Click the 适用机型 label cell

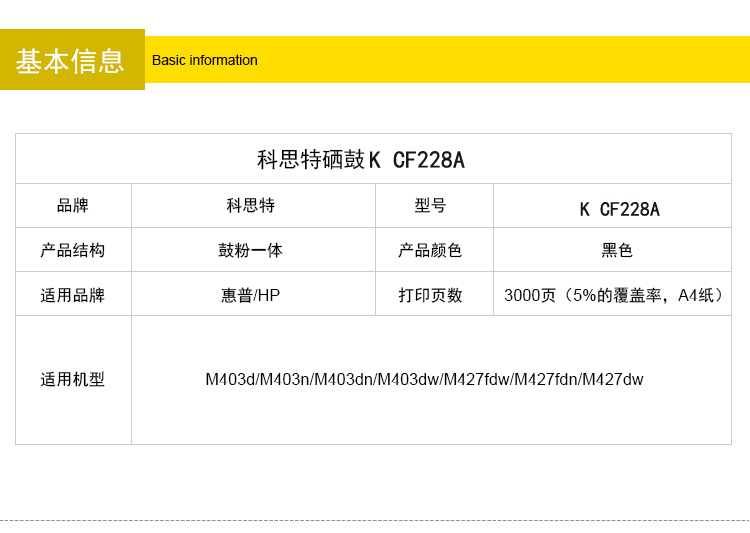(73, 380)
